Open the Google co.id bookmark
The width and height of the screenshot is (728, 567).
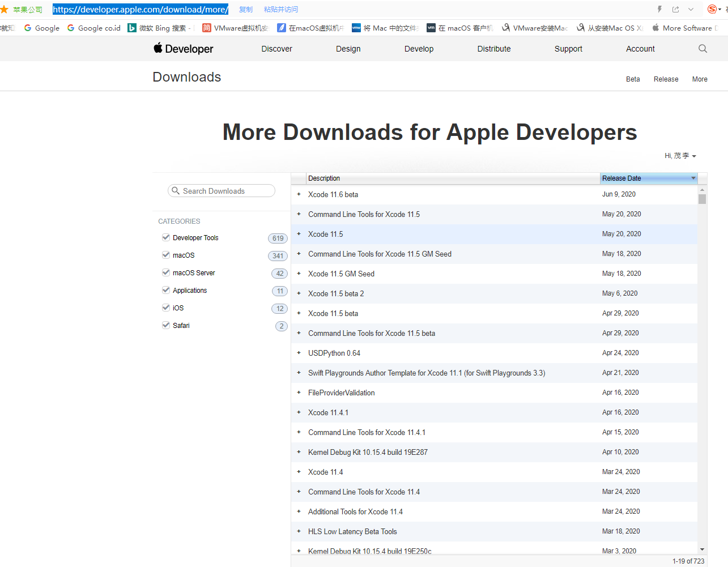[93, 28]
